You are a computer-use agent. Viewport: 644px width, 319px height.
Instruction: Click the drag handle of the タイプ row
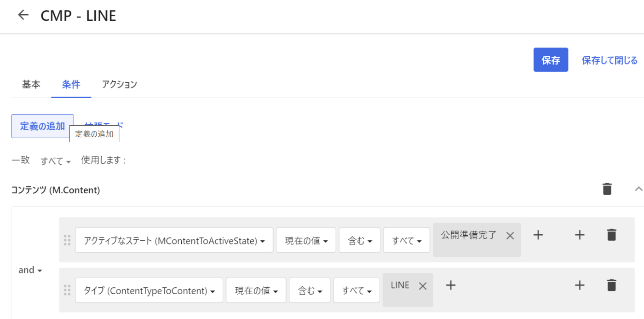coord(67,290)
